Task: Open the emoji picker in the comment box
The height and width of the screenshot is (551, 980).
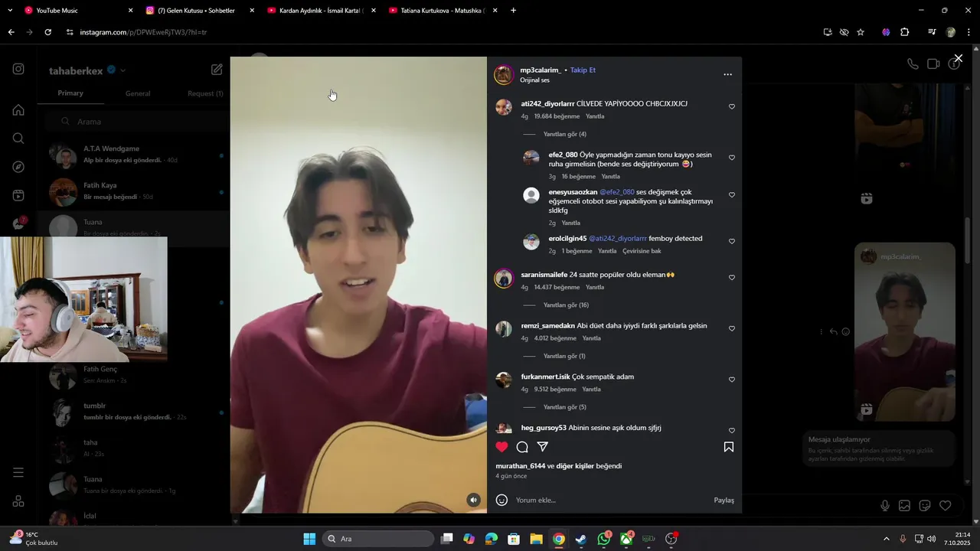Action: coord(501,500)
